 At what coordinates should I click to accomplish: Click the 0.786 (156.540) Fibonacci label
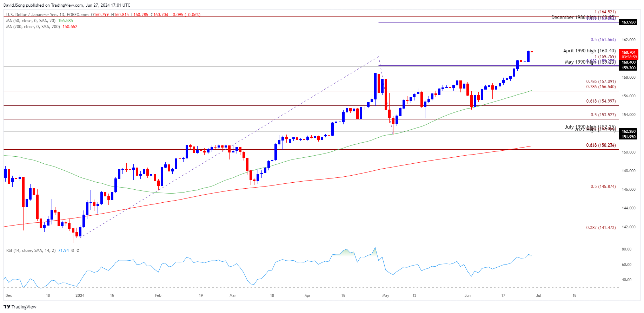(601, 87)
